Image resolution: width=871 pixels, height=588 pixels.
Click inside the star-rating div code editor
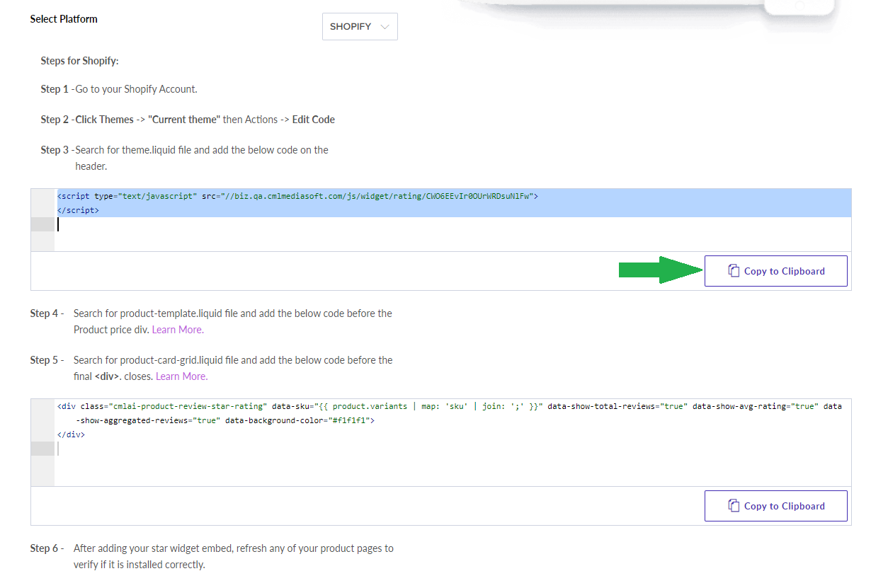tap(440, 442)
